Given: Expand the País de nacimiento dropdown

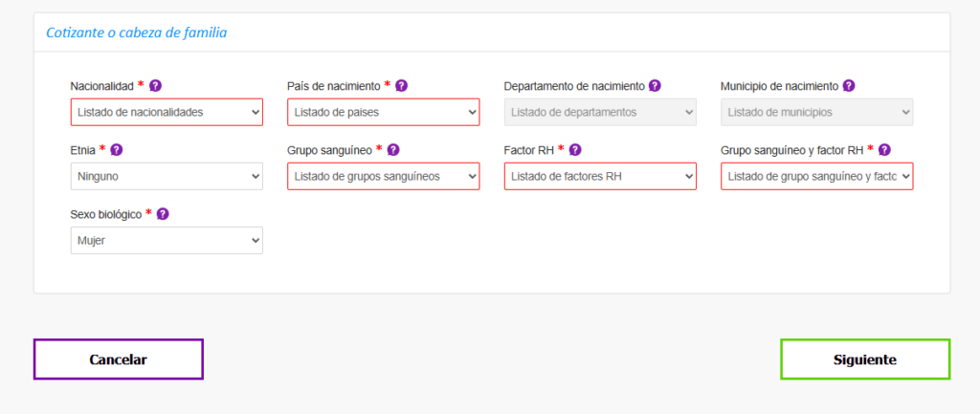Looking at the screenshot, I should (383, 113).
